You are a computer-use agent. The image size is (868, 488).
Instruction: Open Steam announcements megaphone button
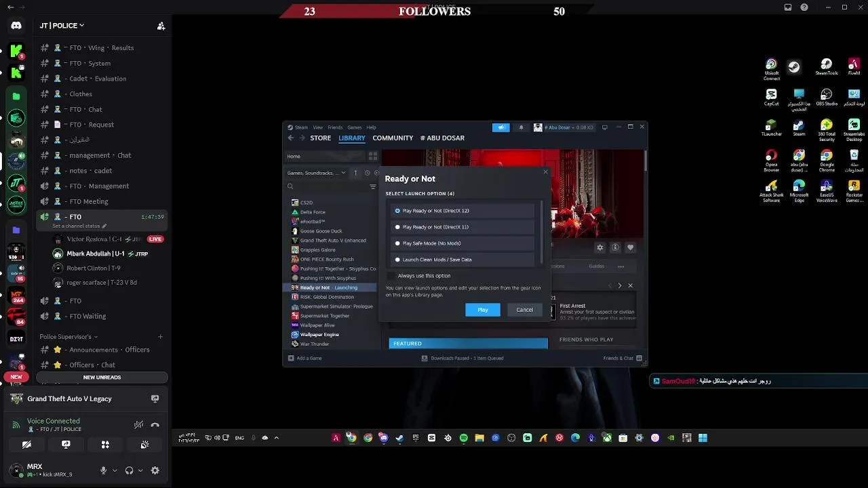click(501, 127)
